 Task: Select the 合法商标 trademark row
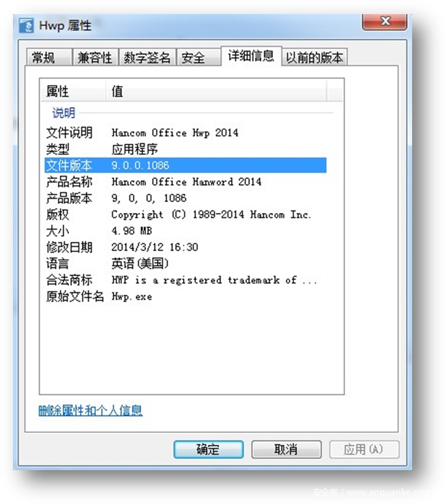pos(185,280)
